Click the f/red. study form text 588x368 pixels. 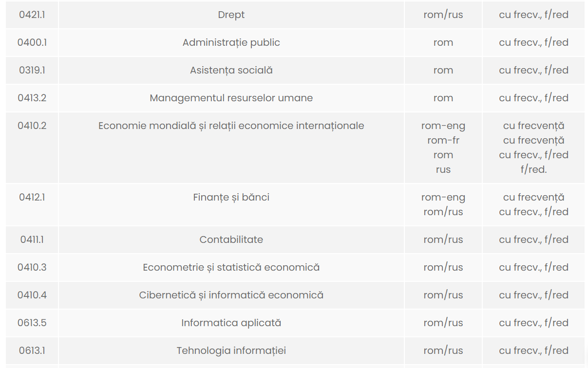click(x=533, y=169)
